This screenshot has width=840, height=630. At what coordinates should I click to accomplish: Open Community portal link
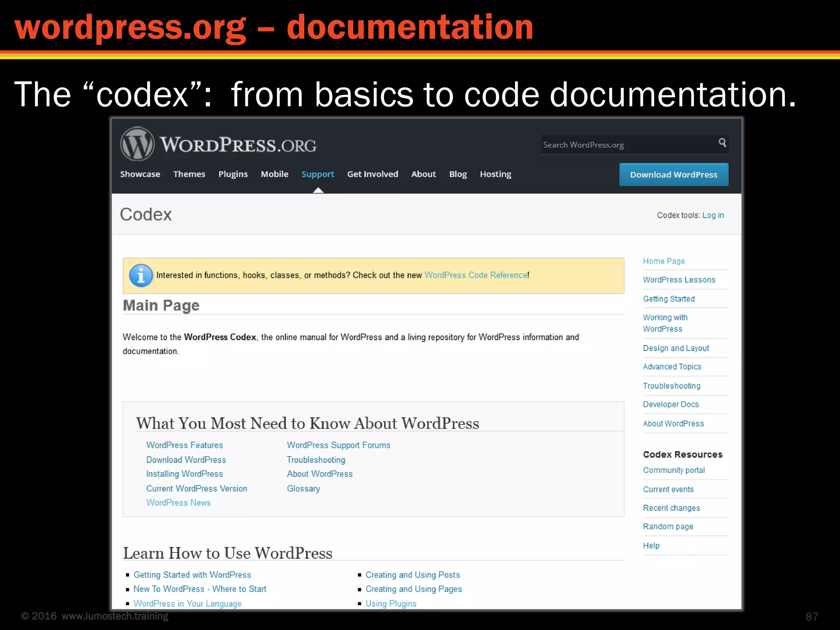tap(674, 470)
